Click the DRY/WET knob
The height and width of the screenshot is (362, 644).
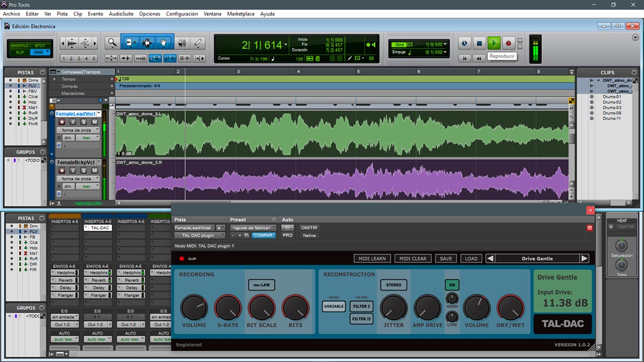click(x=510, y=307)
